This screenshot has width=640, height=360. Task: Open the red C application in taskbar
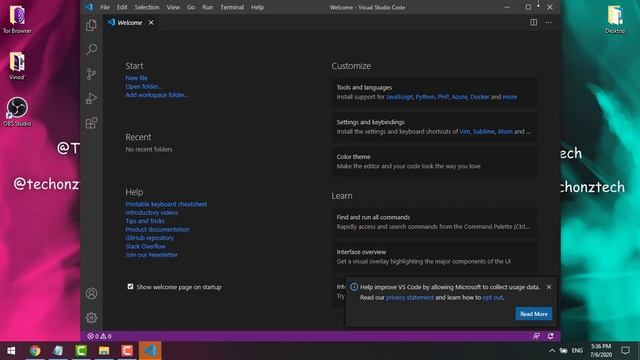127,351
